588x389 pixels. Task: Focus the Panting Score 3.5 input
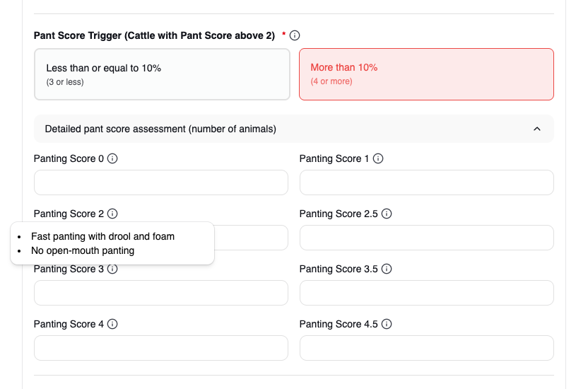427,293
